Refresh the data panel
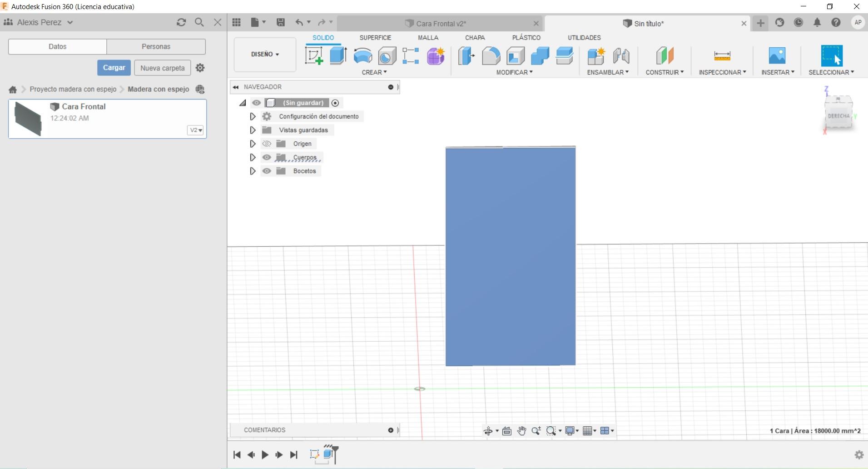The height and width of the screenshot is (469, 868). point(181,22)
